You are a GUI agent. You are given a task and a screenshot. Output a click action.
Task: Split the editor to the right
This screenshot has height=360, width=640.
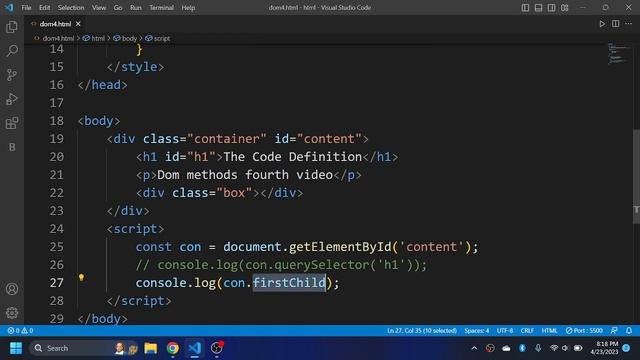[x=616, y=24]
